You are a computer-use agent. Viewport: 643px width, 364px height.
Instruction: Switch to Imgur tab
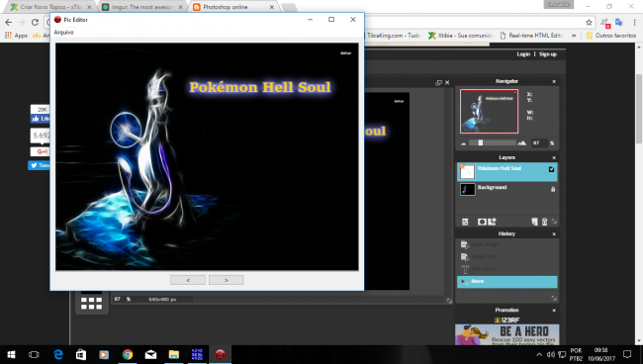(142, 7)
